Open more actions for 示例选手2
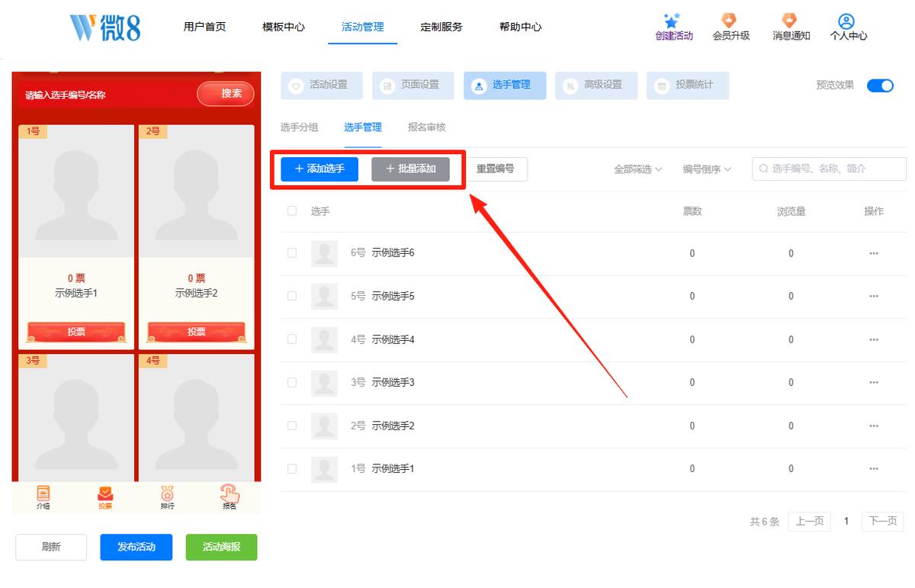Image resolution: width=915 pixels, height=588 pixels. (874, 426)
